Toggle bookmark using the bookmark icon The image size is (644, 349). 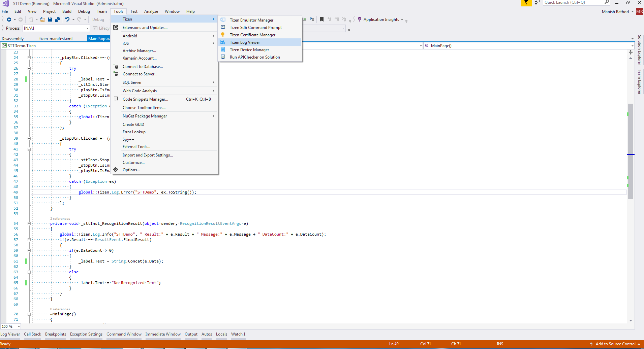tap(321, 20)
